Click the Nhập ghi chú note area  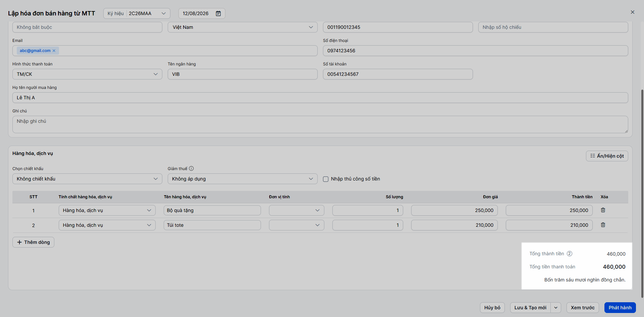(320, 124)
